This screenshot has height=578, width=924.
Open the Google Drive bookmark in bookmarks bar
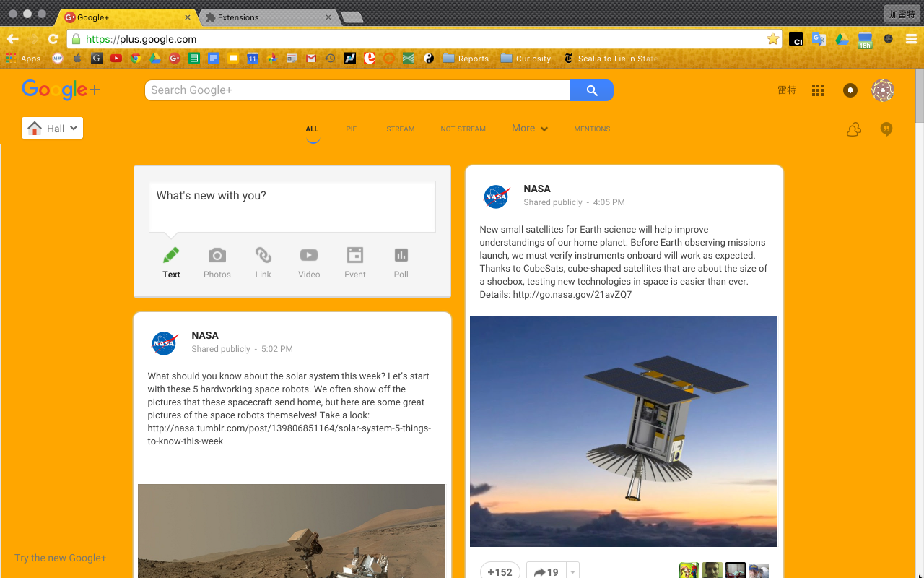pyautogui.click(x=154, y=59)
